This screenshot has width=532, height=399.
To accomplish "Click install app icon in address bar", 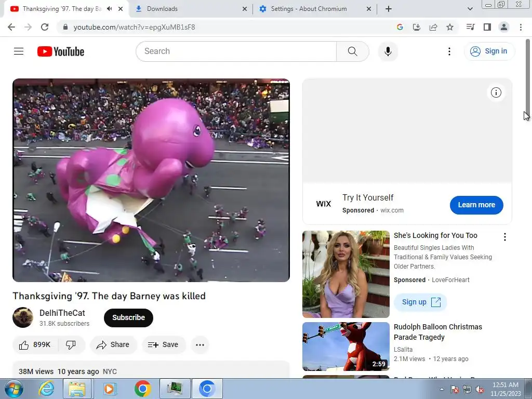I will [416, 27].
